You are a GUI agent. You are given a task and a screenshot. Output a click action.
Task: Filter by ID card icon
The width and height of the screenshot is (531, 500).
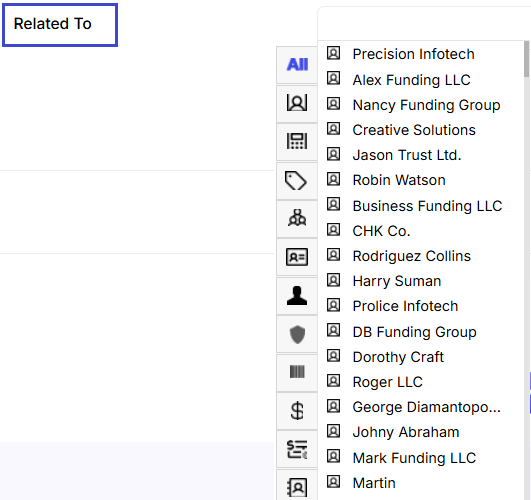[297, 257]
